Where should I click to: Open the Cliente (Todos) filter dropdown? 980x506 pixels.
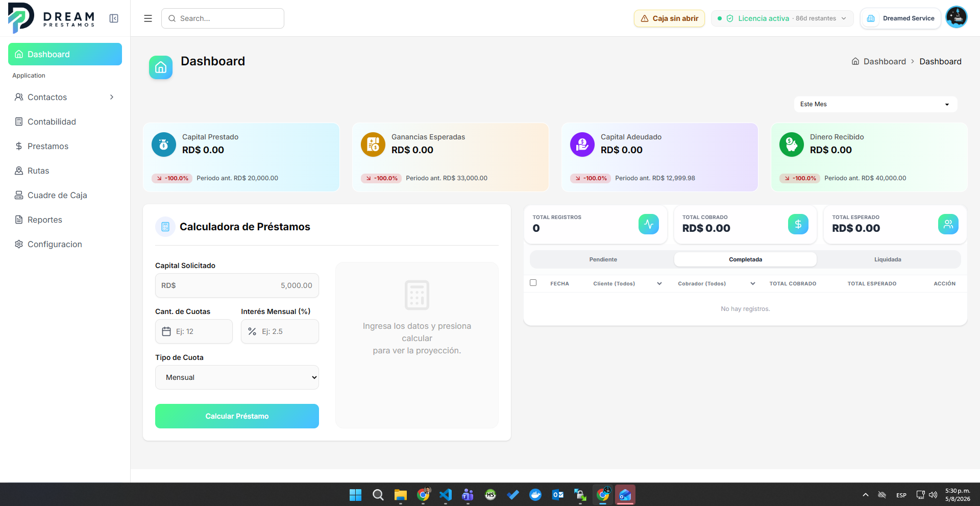[627, 283]
